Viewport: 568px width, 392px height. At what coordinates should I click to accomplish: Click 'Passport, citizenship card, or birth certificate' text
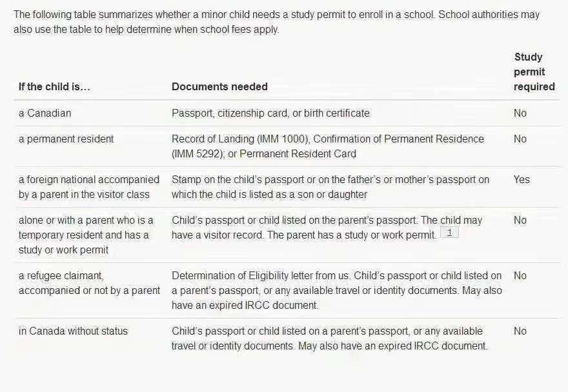[x=270, y=113]
